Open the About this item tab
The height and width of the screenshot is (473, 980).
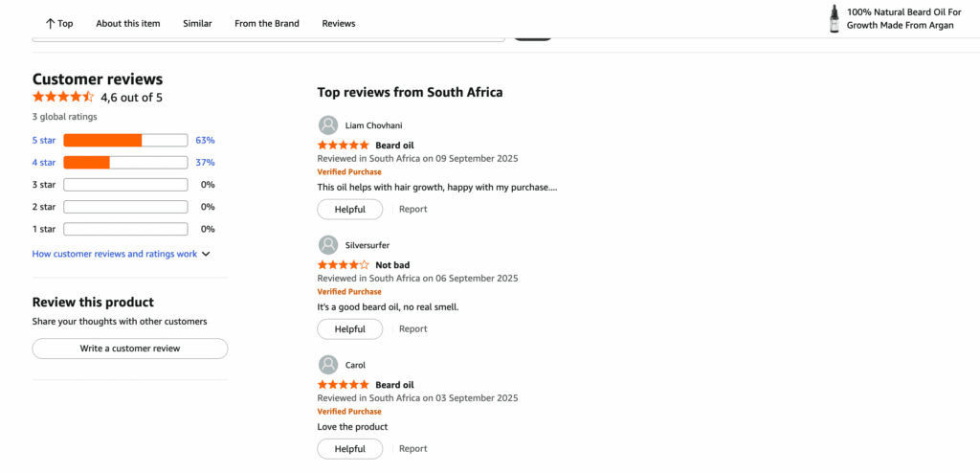click(128, 23)
